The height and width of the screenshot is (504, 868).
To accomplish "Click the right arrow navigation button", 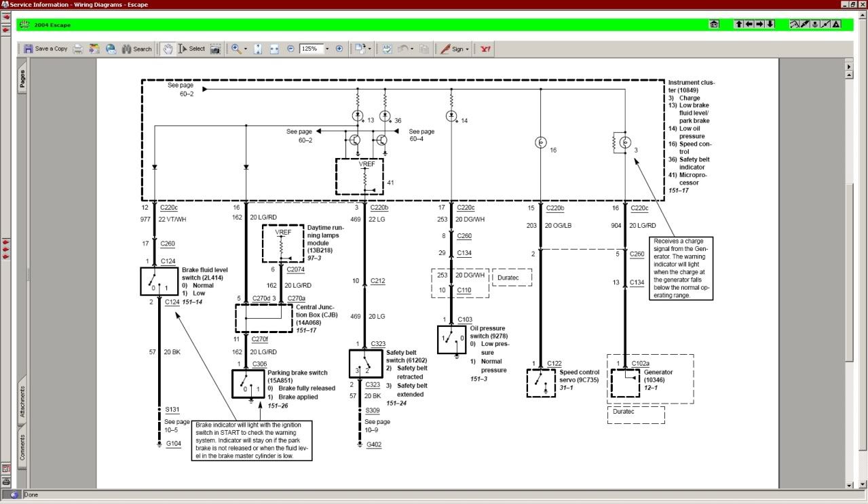I will (x=760, y=24).
